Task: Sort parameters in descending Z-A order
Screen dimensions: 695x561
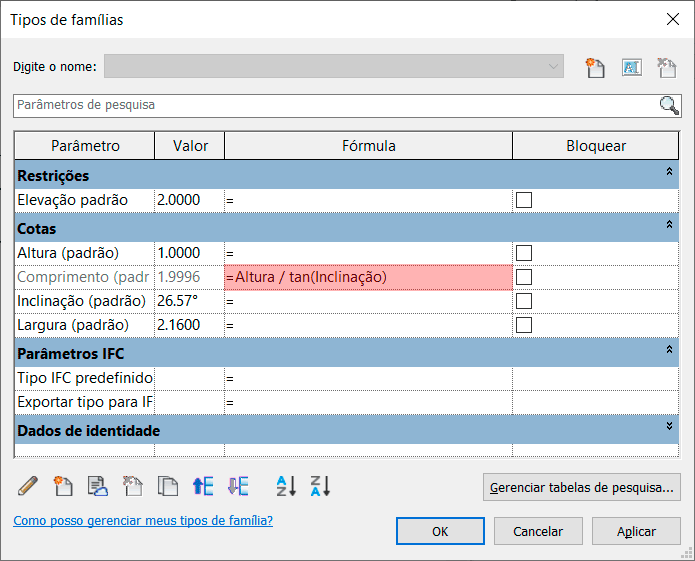Action: (x=320, y=487)
